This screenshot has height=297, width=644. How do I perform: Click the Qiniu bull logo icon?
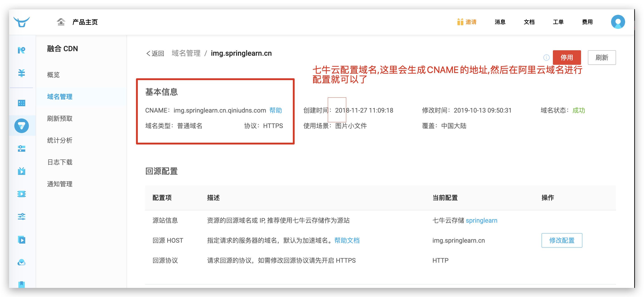click(22, 22)
